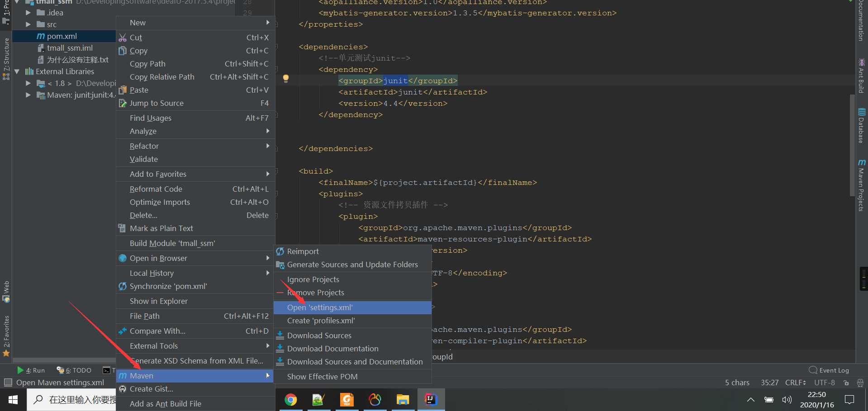
Task: Click the UTF-8 encoding selector
Action: pyautogui.click(x=825, y=383)
